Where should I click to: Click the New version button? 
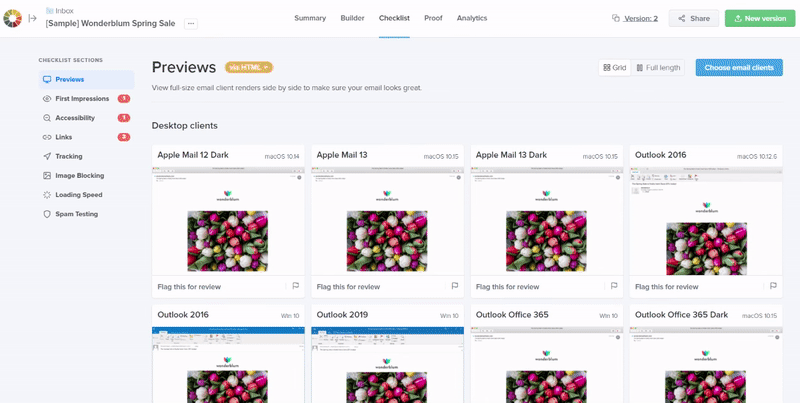point(760,18)
